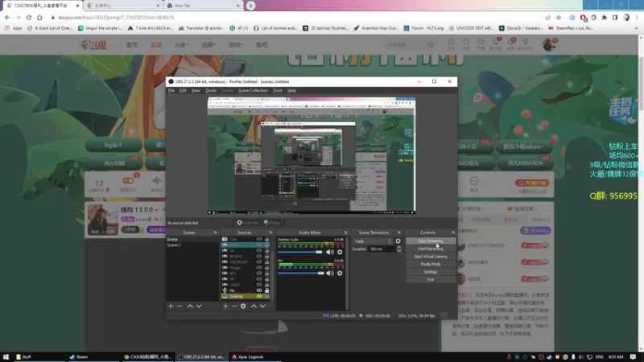Open OBS Settings from Controls
This screenshot has height=362, width=644.
431,272
